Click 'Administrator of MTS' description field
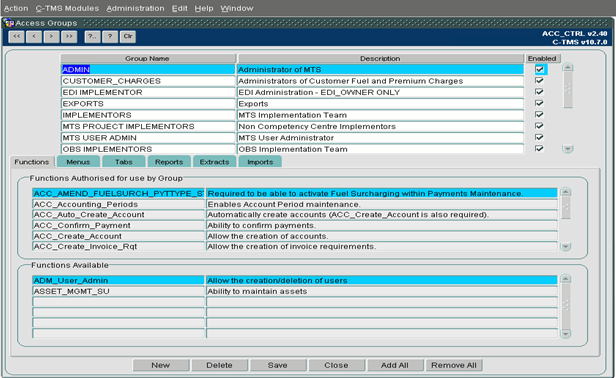This screenshot has height=378, width=616. pos(380,70)
